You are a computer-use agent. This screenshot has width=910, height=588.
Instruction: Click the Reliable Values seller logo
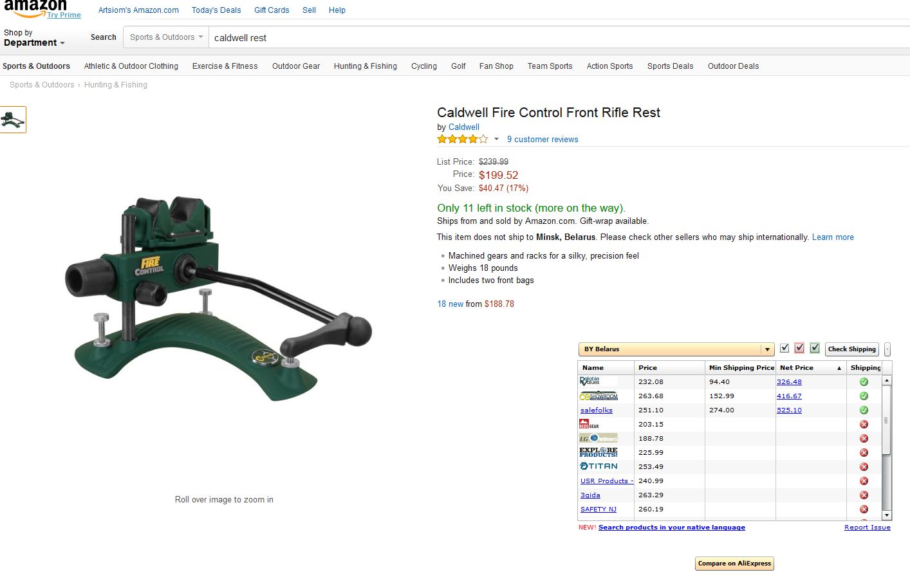tap(590, 381)
